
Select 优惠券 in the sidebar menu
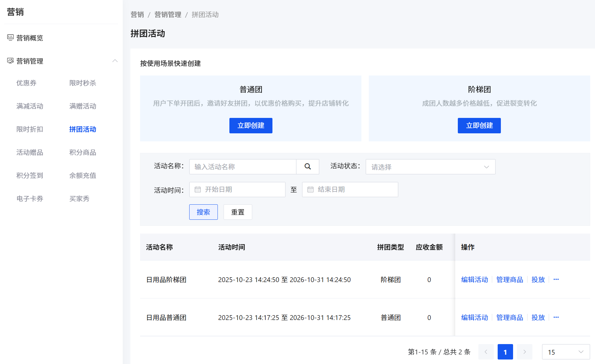(26, 83)
